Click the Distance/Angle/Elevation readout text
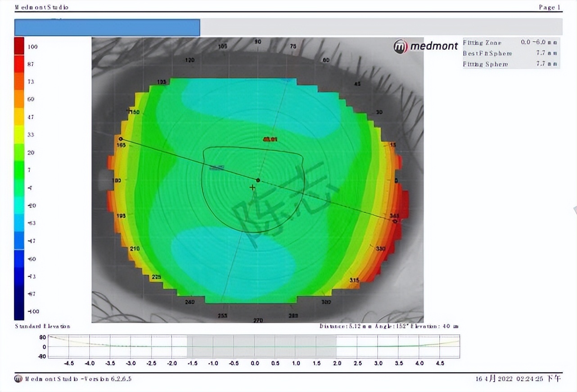Image resolution: width=577 pixels, height=392 pixels. pyautogui.click(x=389, y=326)
